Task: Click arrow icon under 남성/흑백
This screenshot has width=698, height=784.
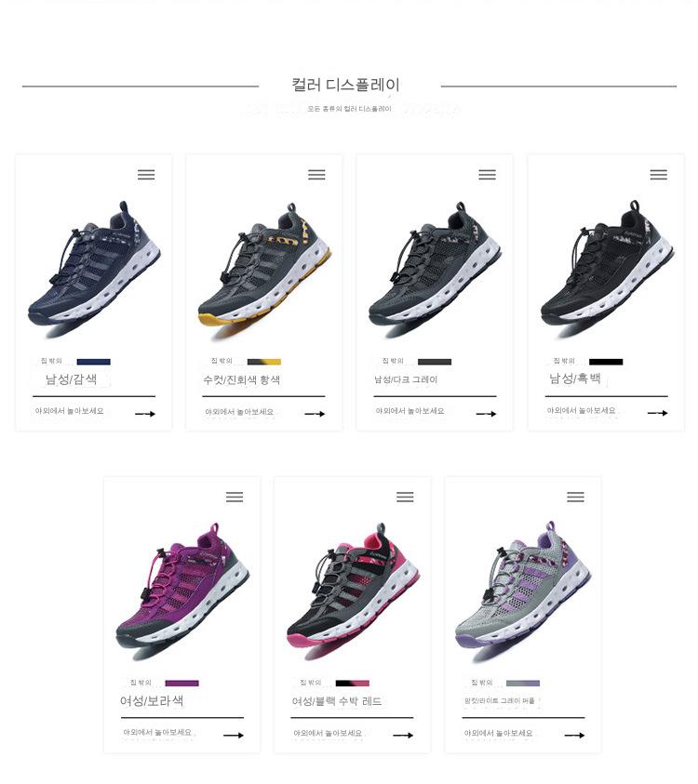Action: coord(657,413)
